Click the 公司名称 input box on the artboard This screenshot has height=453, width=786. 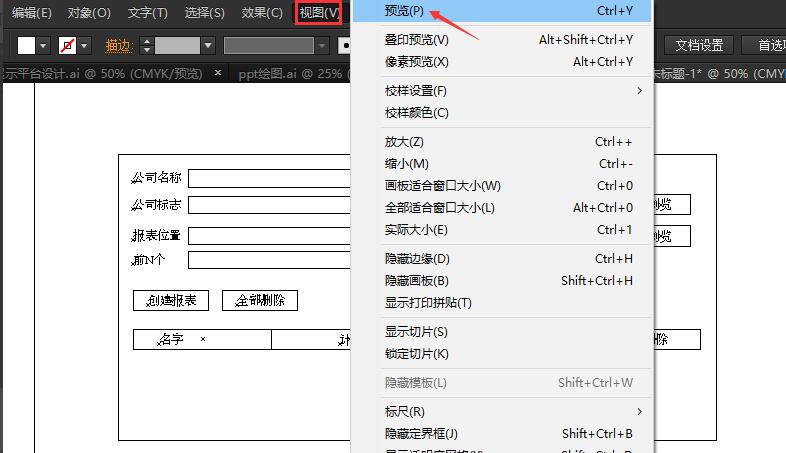(269, 178)
